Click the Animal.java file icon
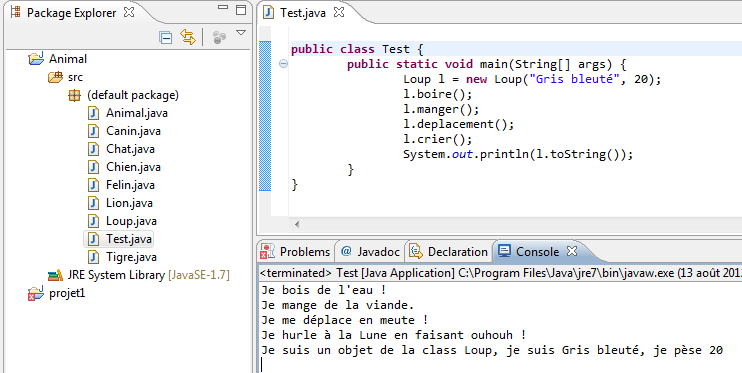Screen dimensions: 742x373 point(93,113)
